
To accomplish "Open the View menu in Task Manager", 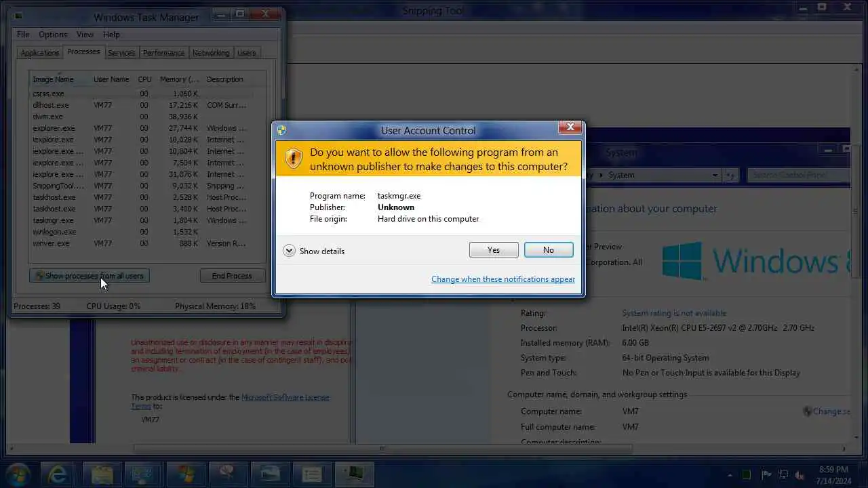I will click(85, 35).
